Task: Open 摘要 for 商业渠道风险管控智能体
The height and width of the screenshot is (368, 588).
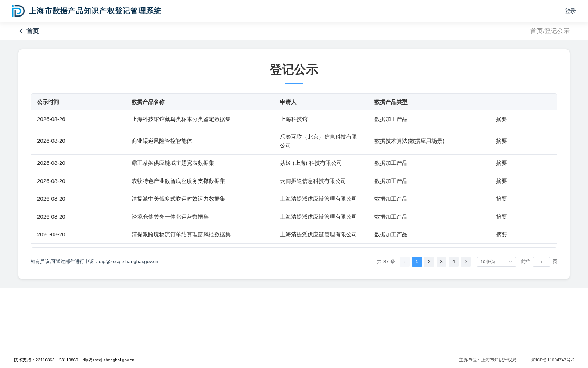Action: [x=501, y=141]
